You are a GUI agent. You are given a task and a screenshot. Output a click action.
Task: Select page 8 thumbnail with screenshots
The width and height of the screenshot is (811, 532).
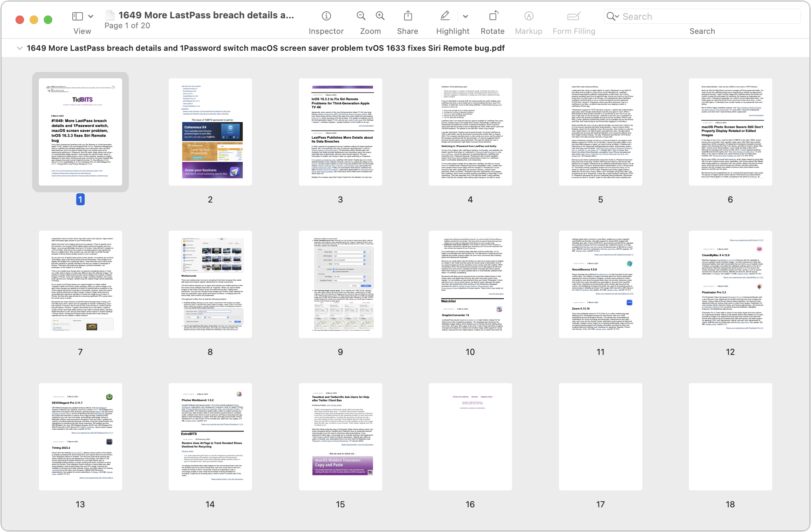tap(210, 284)
